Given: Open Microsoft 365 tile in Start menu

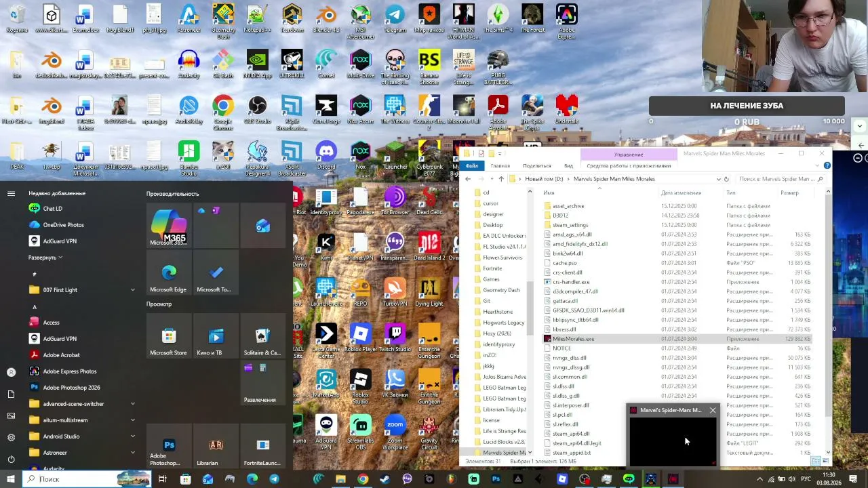Looking at the screenshot, I should [168, 225].
